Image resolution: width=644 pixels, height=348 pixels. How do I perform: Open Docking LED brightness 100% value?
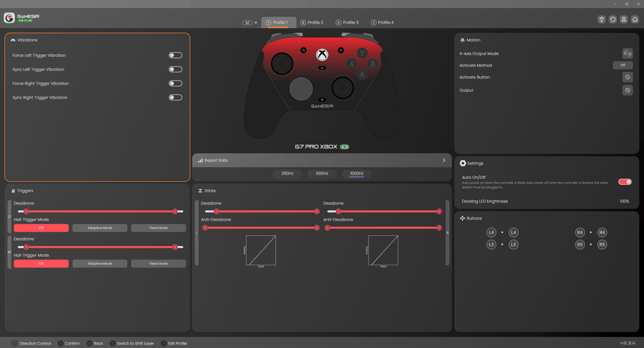pyautogui.click(x=624, y=201)
